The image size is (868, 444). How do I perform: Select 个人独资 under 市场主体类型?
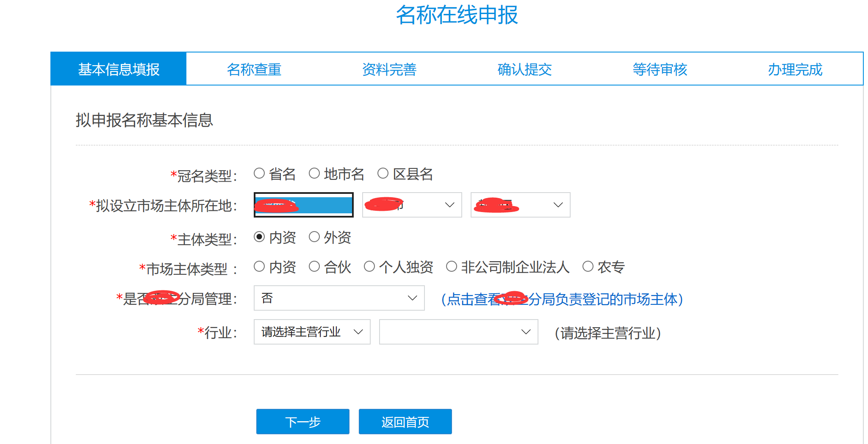point(369,266)
